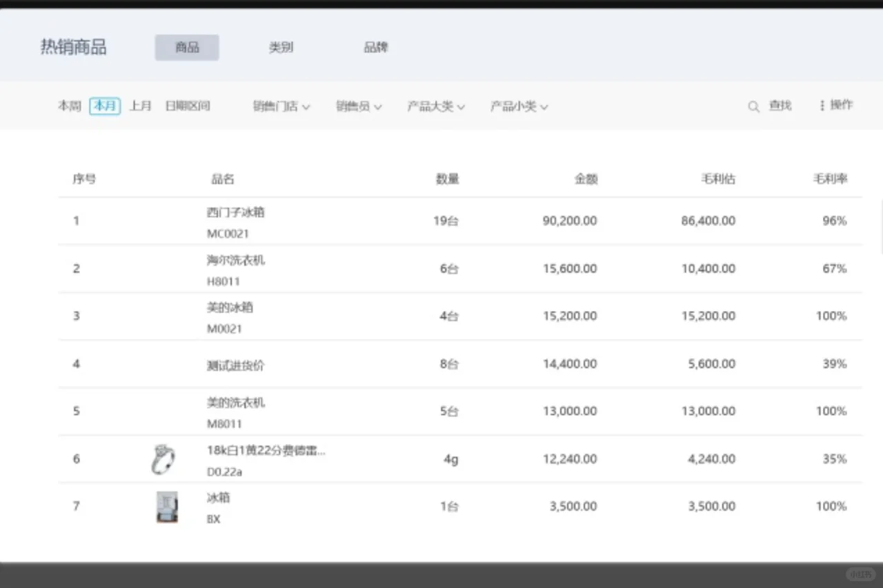The height and width of the screenshot is (588, 883).
Task: Click amount 15,600.00
Action: click(570, 269)
